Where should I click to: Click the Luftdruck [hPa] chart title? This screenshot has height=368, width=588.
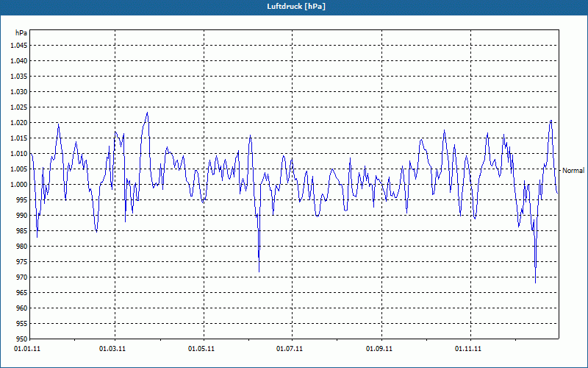click(x=296, y=7)
